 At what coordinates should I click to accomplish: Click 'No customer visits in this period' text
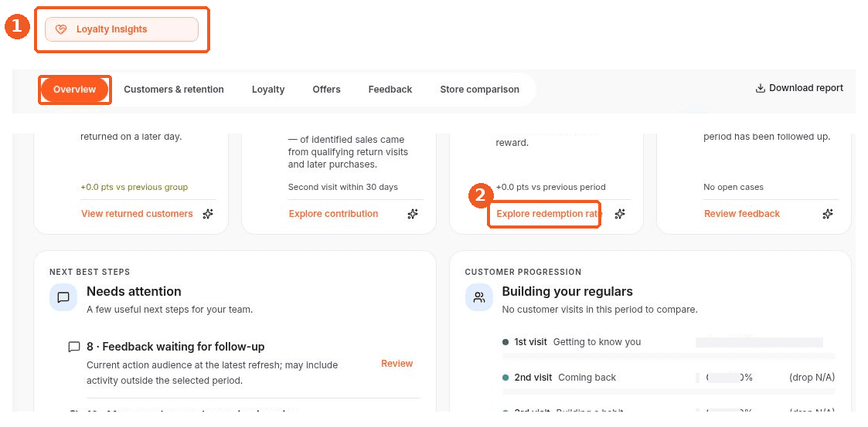coord(600,310)
